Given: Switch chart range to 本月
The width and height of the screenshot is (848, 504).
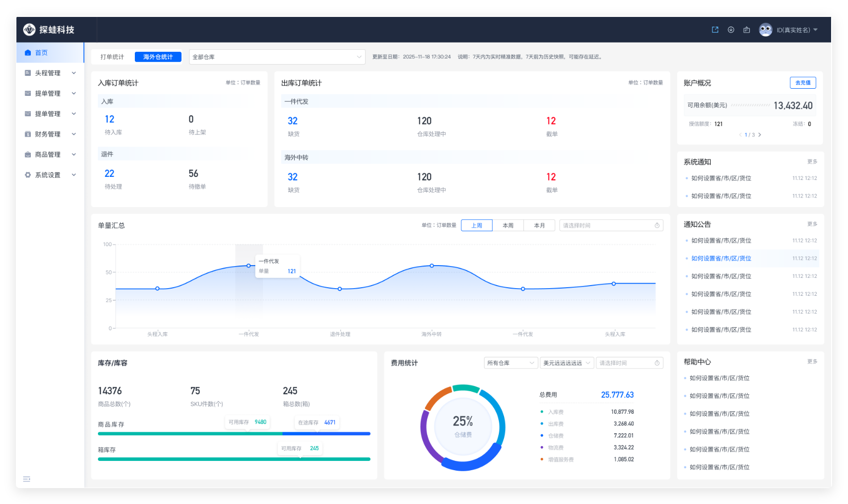Looking at the screenshot, I should click(539, 226).
